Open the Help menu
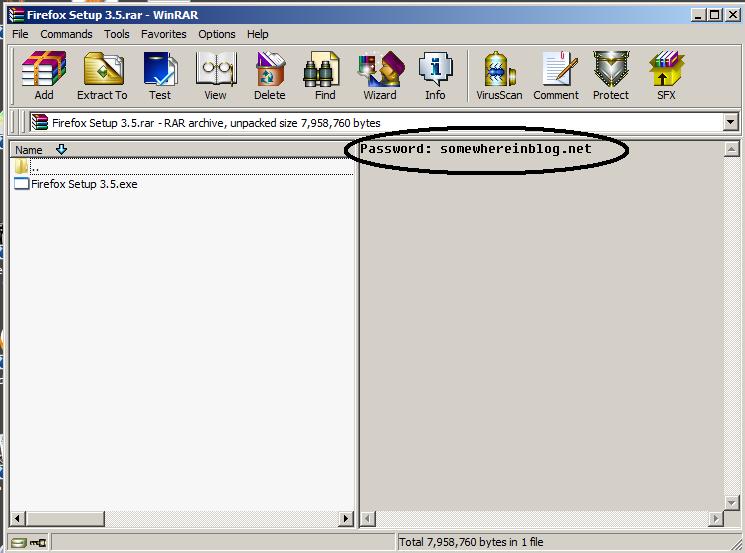Screen dimensions: 745x553 point(258,34)
